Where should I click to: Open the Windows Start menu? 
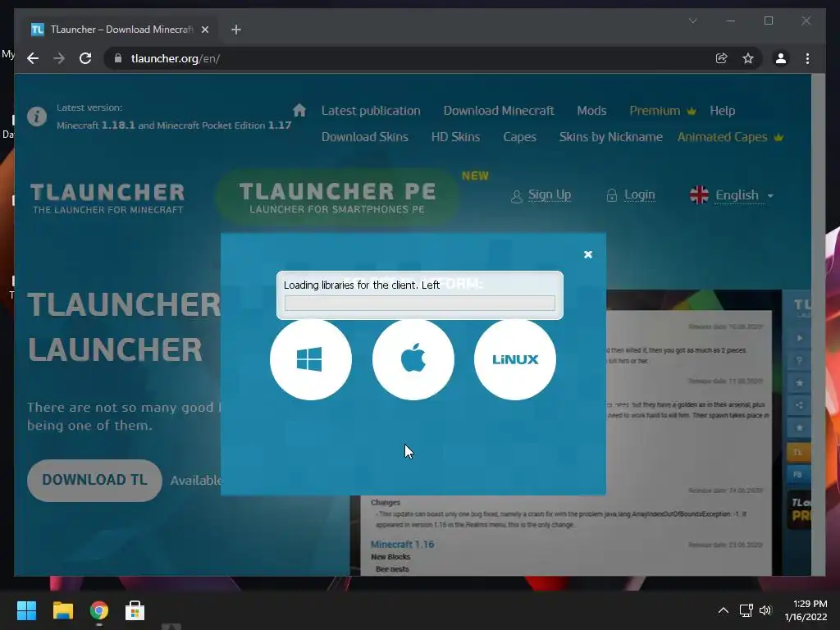(x=26, y=610)
